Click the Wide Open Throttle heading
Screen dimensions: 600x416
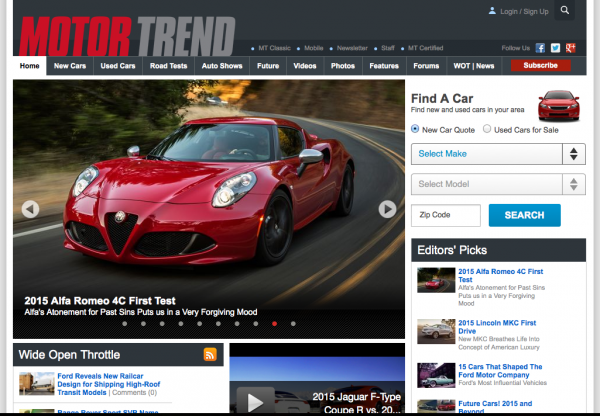(x=69, y=355)
